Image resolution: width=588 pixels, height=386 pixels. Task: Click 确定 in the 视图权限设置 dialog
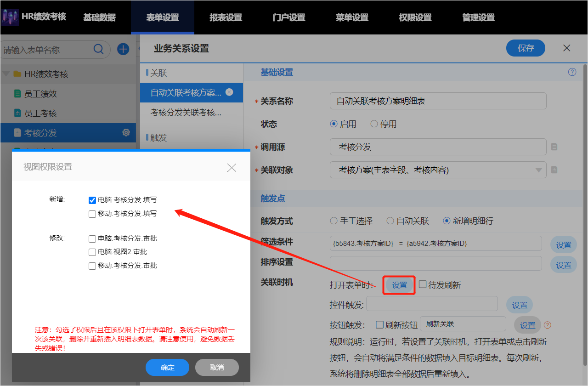(167, 367)
